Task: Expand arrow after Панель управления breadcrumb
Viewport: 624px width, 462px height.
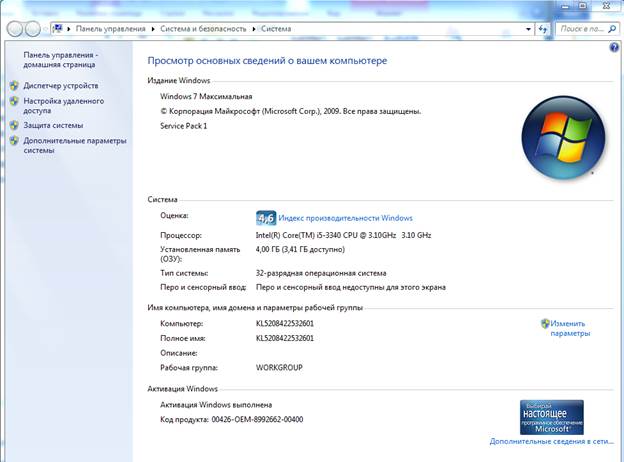Action: [x=153, y=29]
